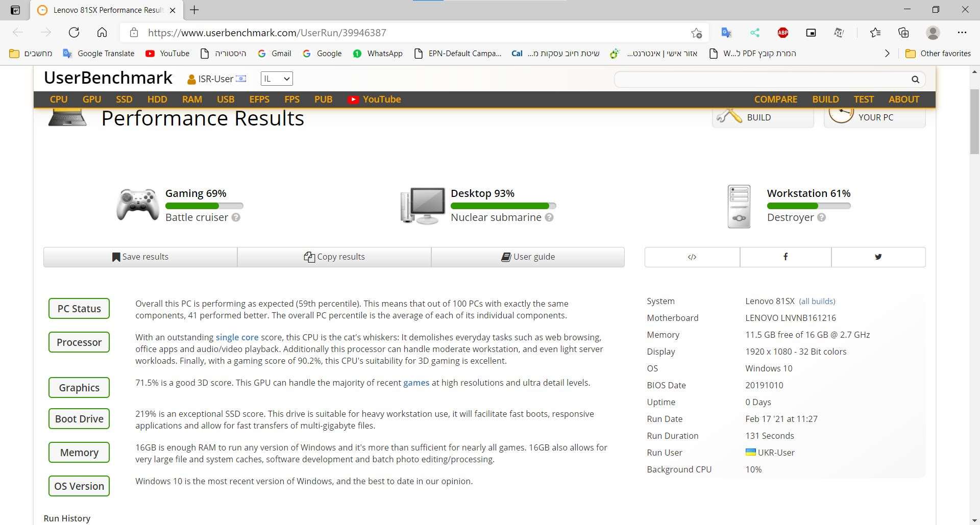
Task: Click the PC Status button
Action: (x=79, y=309)
